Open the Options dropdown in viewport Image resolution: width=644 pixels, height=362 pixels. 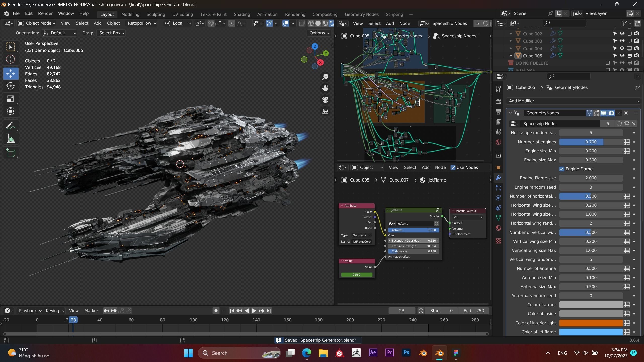click(319, 33)
